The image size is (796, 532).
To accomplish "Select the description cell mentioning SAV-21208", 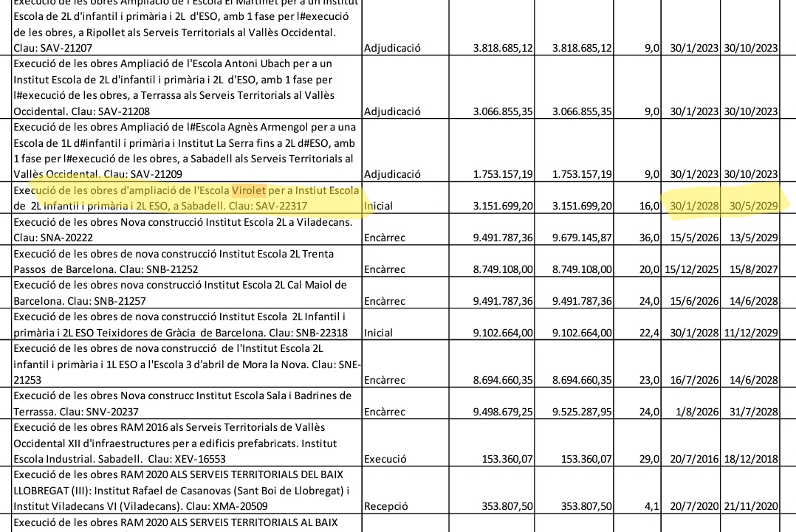I will 187,87.
